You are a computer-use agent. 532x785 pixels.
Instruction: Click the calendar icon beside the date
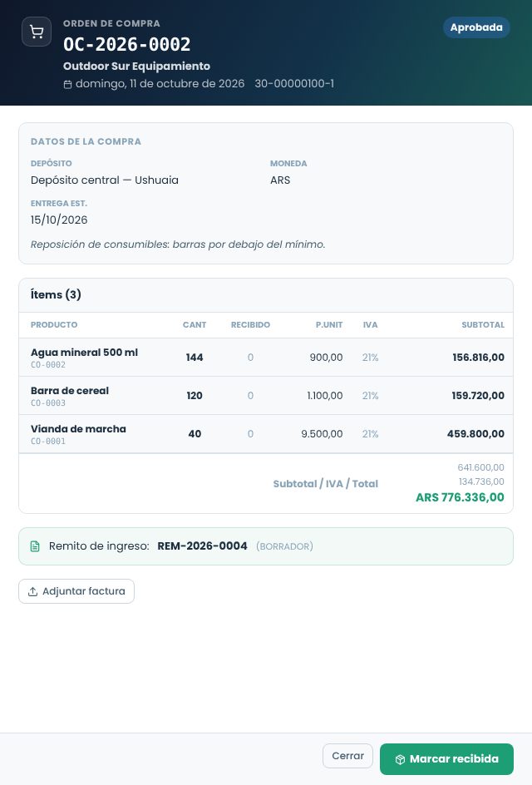pyautogui.click(x=67, y=85)
